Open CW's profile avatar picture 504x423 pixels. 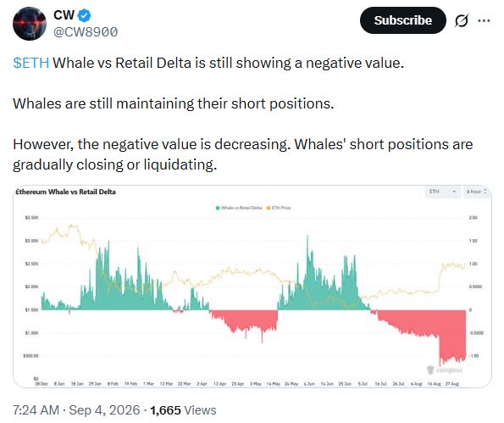click(30, 24)
